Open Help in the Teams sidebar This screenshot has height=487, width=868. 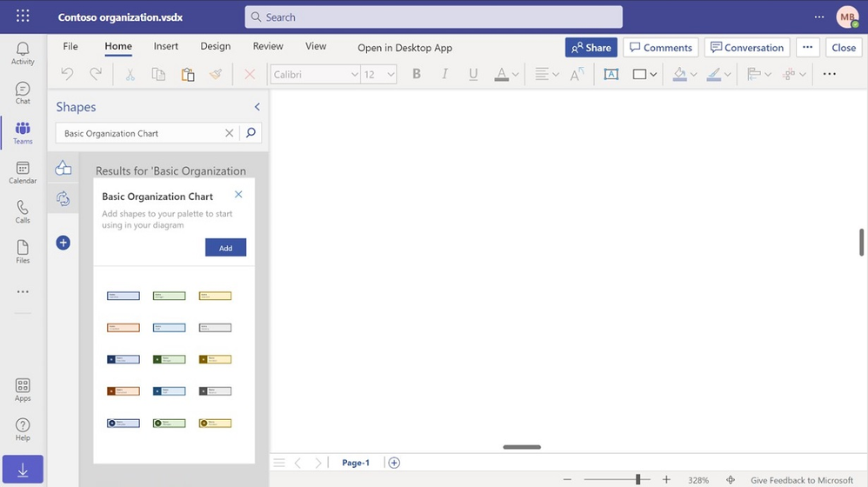[23, 430]
